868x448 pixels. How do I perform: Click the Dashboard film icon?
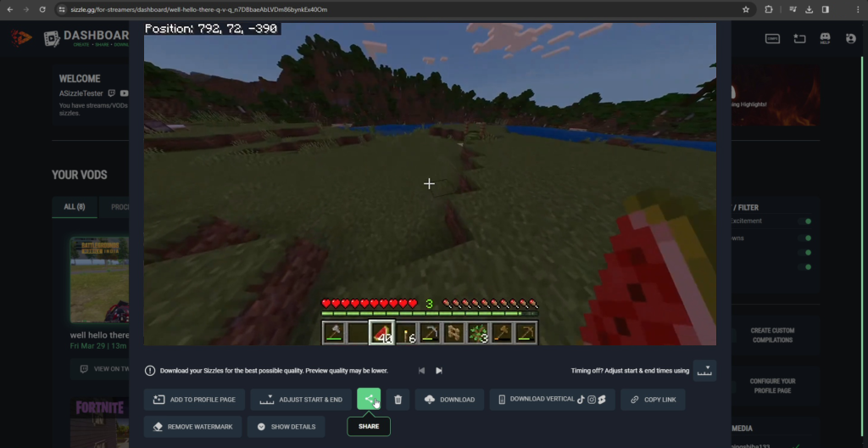tap(52, 38)
